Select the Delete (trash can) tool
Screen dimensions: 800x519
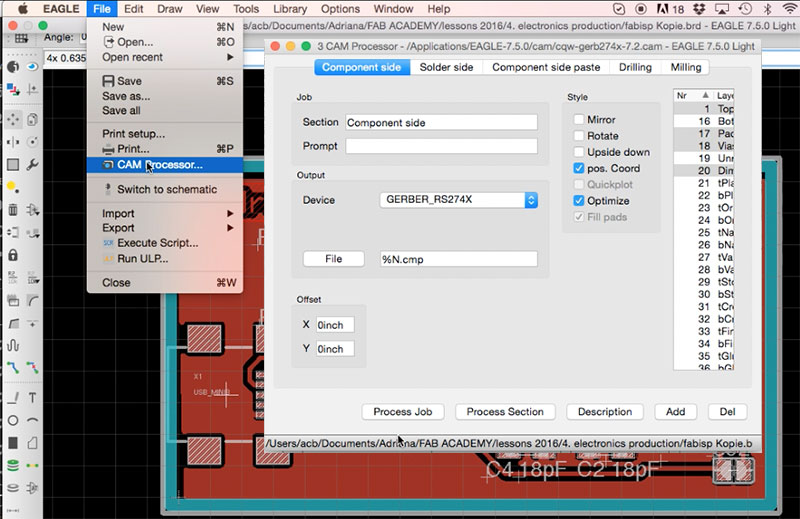coord(13,210)
